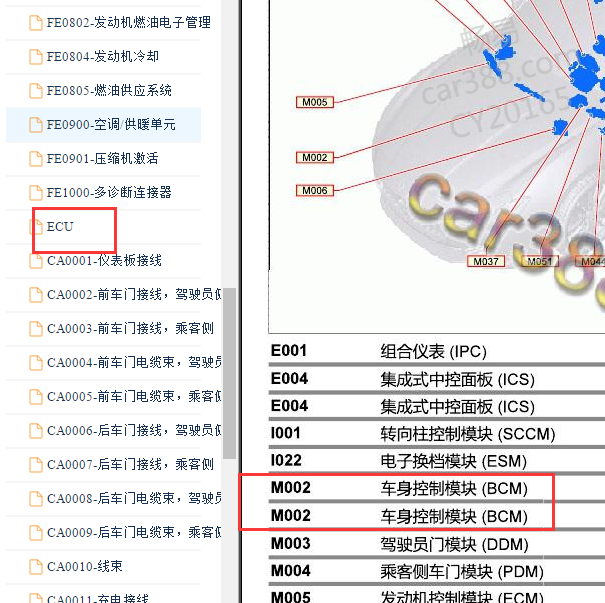Select first M002 车身控制模块 (BCM) row
This screenshot has height=603, width=605.
pyautogui.click(x=437, y=488)
